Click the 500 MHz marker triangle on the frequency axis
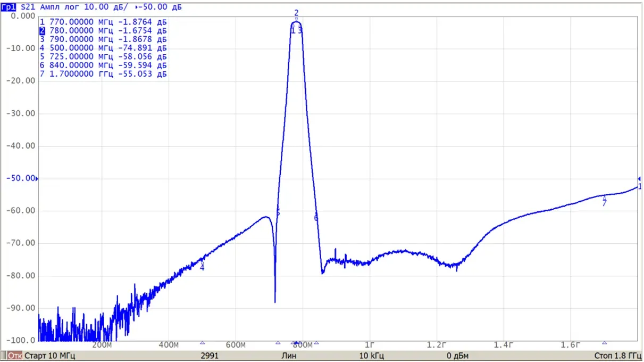The width and height of the screenshot is (644, 362). click(x=202, y=343)
